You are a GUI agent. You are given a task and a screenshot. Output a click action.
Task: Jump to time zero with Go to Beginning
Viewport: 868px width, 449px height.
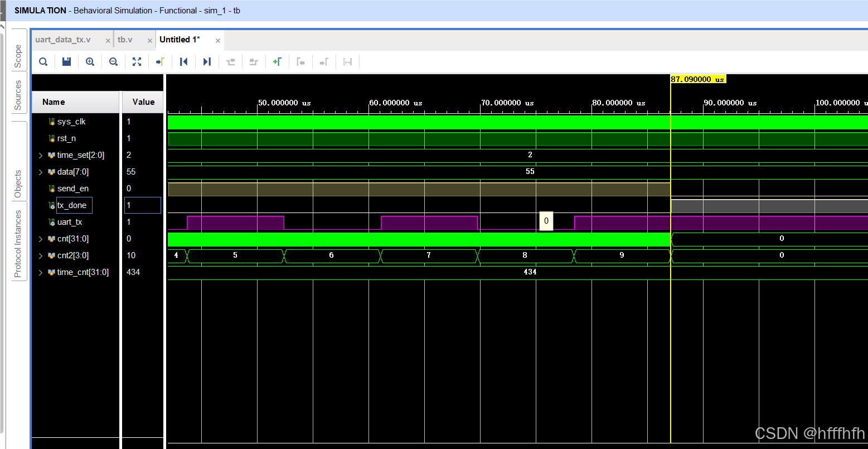click(183, 61)
